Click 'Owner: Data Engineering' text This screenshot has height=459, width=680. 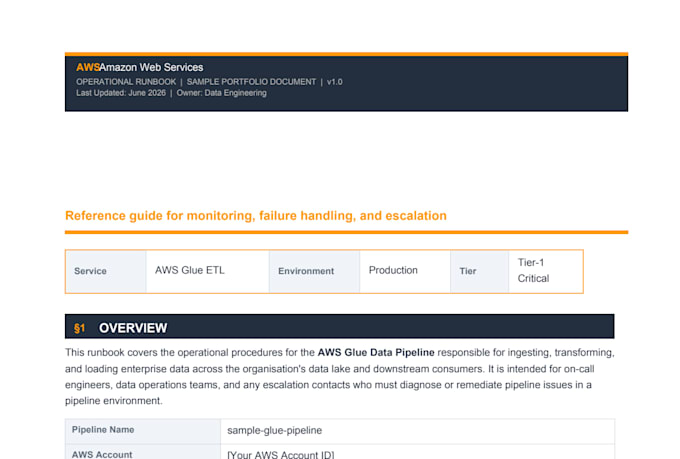222,93
